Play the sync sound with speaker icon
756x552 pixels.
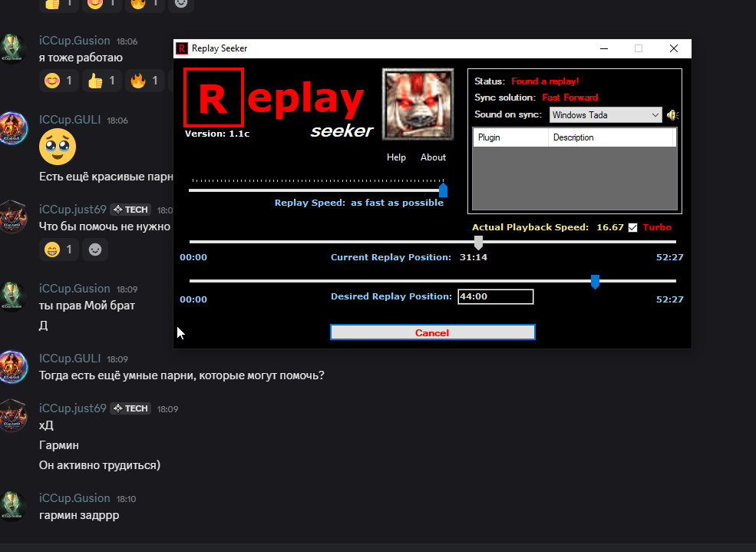point(672,114)
